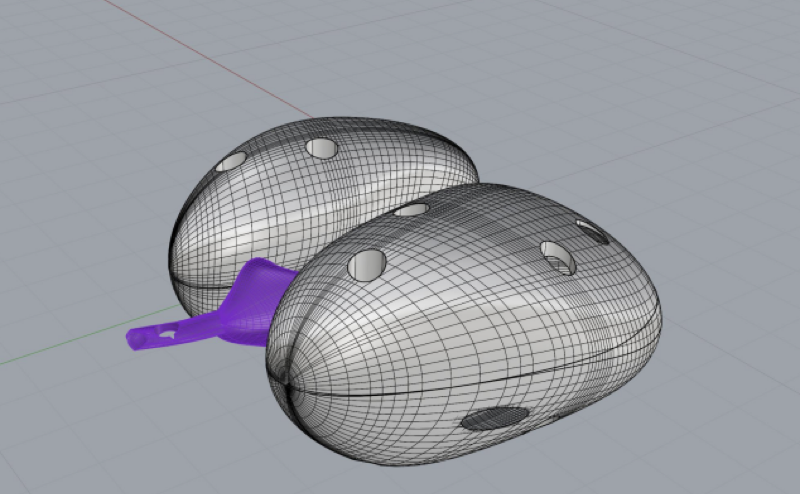Viewport: 800px width, 494px height.
Task: Click the dark oval opening on front shell's underside
Action: click(495, 417)
